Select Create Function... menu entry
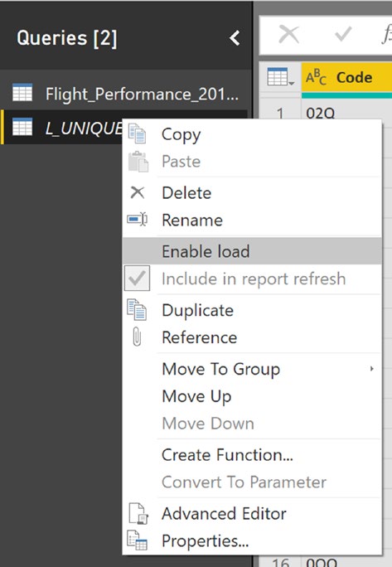This screenshot has width=392, height=567. point(227,455)
